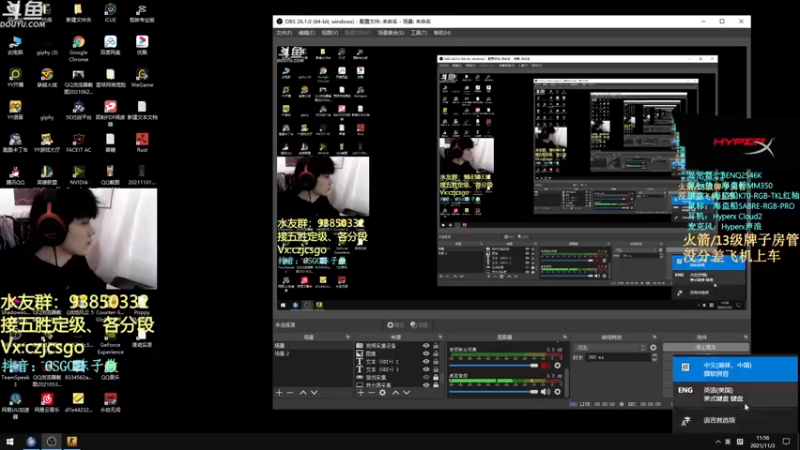The height and width of the screenshot is (450, 800).
Task: Move source down in sources toolbar
Action: (407, 392)
